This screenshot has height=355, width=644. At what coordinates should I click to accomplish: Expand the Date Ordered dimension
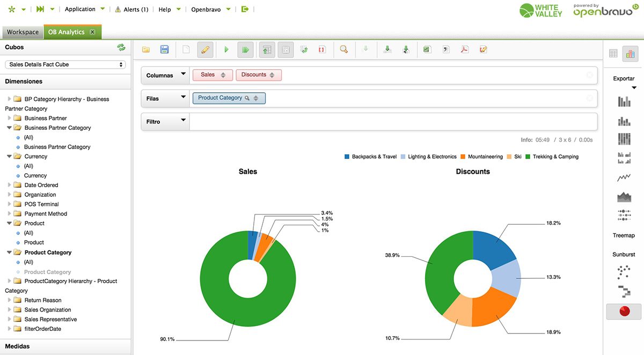9,184
